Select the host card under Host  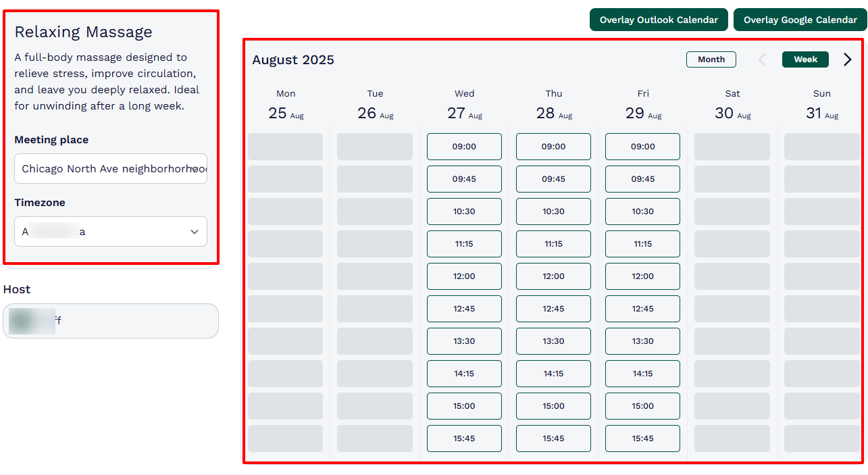[x=111, y=321]
